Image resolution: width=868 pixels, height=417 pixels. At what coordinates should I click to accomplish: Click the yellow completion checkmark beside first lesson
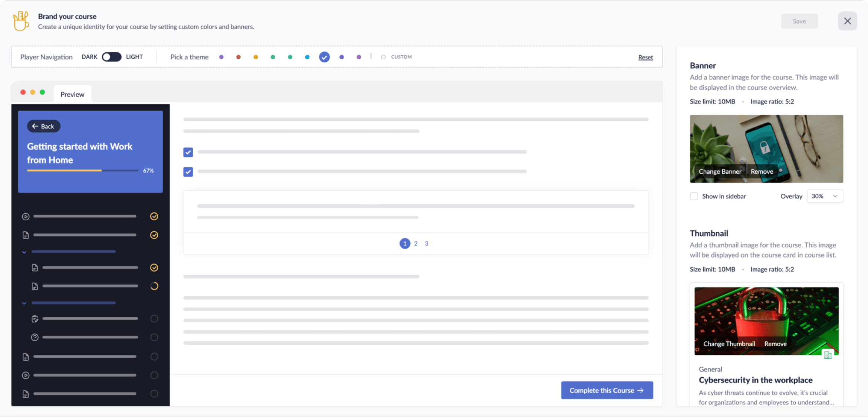tap(154, 216)
